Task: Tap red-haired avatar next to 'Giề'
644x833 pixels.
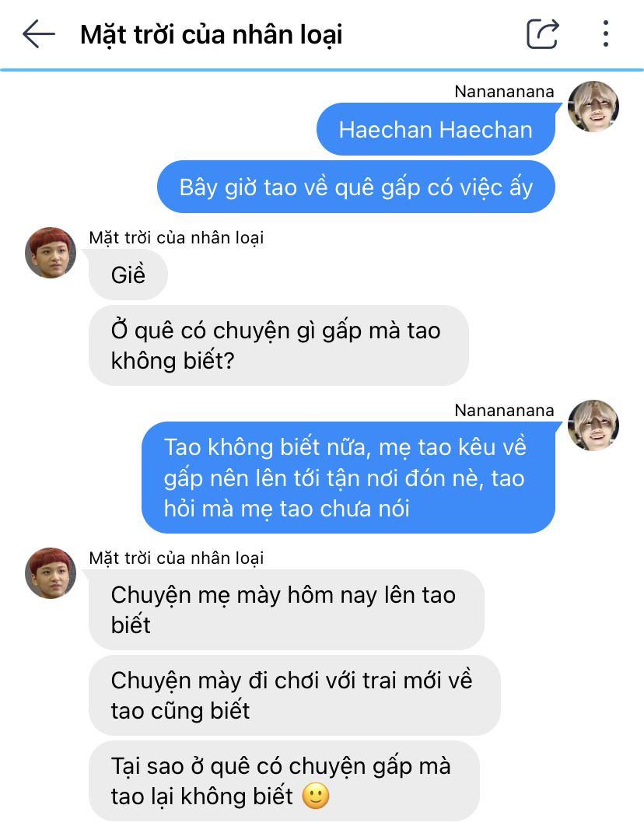Action: [x=51, y=253]
